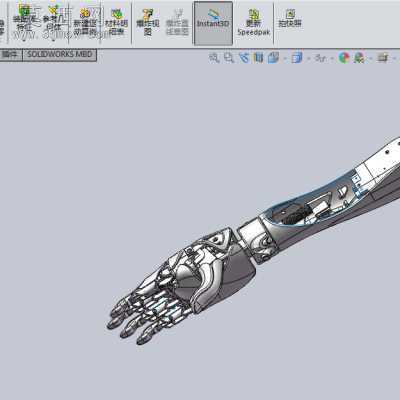This screenshot has height=400, width=400.
Task: Take a snapshot with 拍快照 tool
Action: pyautogui.click(x=290, y=18)
